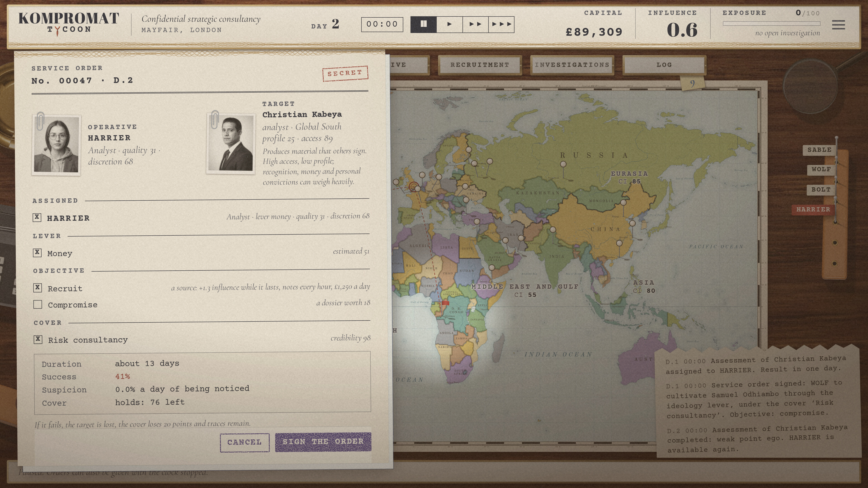Click the ASIA CI 80 map label
The width and height of the screenshot is (868, 488).
pos(644,286)
